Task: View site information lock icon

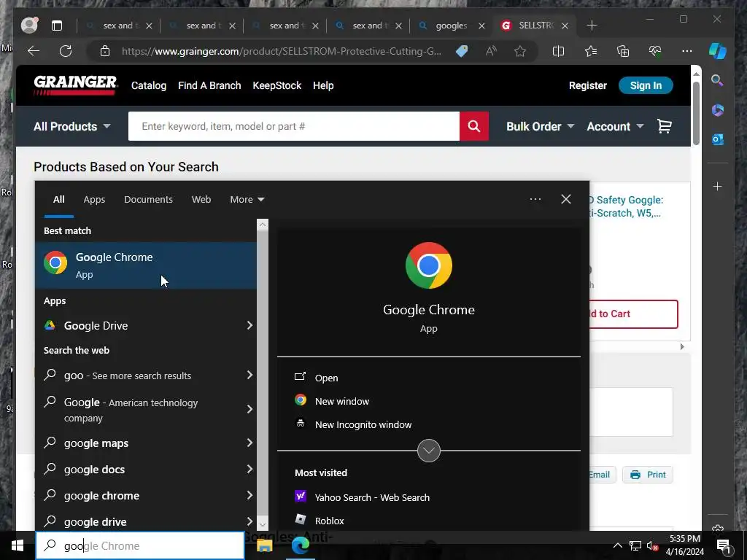Action: pyautogui.click(x=105, y=51)
